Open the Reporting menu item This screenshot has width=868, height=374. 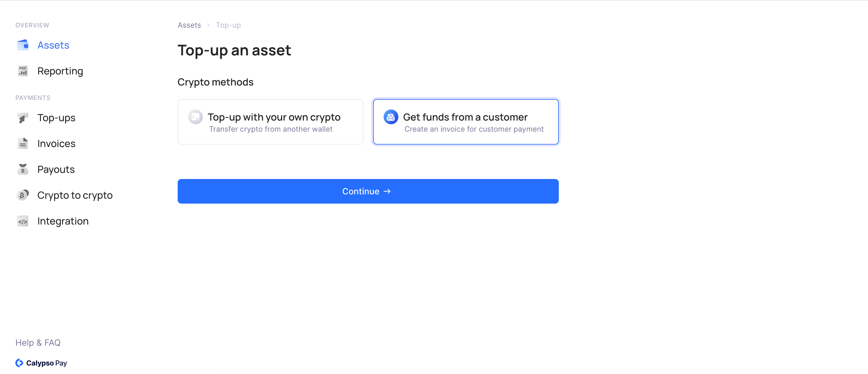pos(60,71)
